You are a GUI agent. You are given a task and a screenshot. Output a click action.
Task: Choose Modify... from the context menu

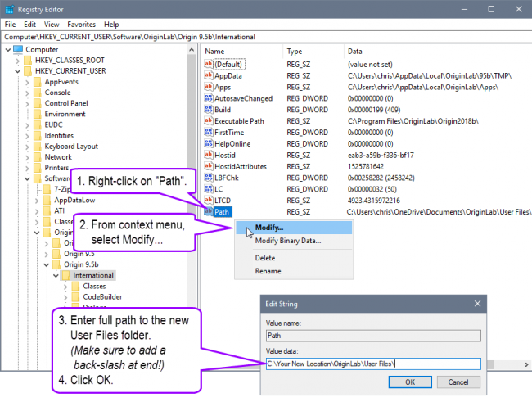pyautogui.click(x=269, y=228)
